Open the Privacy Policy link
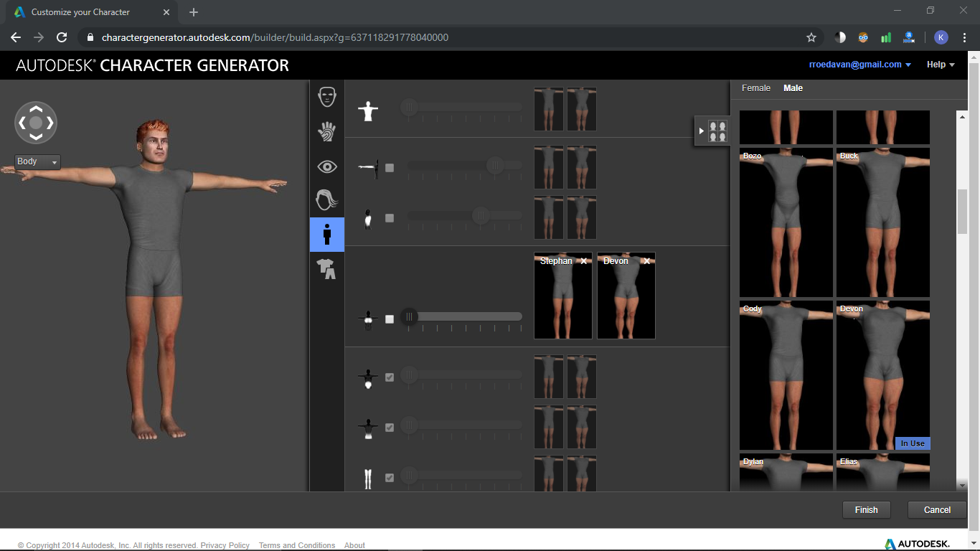The width and height of the screenshot is (980, 551). 225,546
